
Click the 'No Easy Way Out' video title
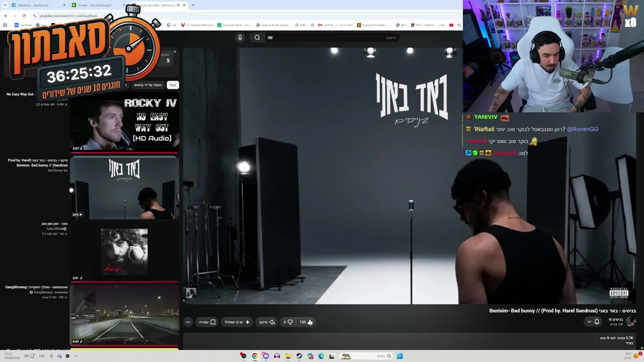20,94
